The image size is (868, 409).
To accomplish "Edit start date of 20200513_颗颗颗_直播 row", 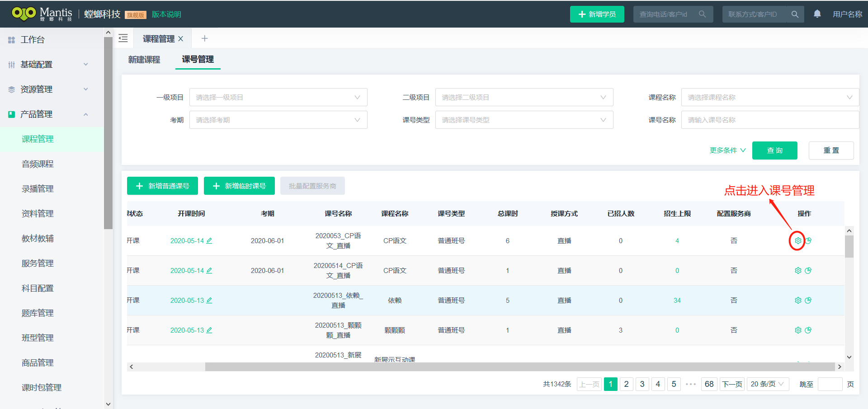I will 209,330.
